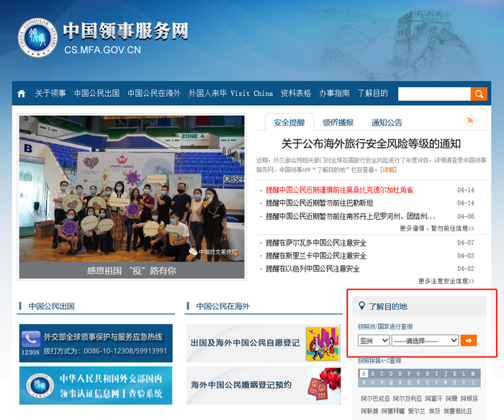Click the group photo slideshow image
This screenshot has width=504, height=420.
click(x=132, y=189)
